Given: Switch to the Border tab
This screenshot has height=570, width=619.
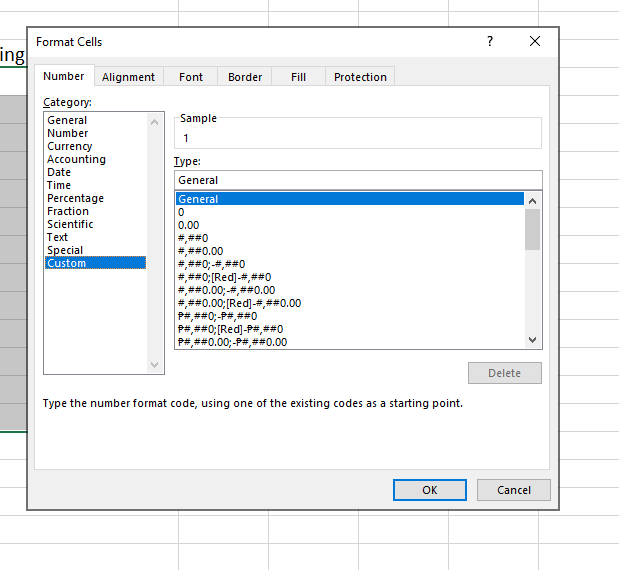Looking at the screenshot, I should pyautogui.click(x=245, y=77).
